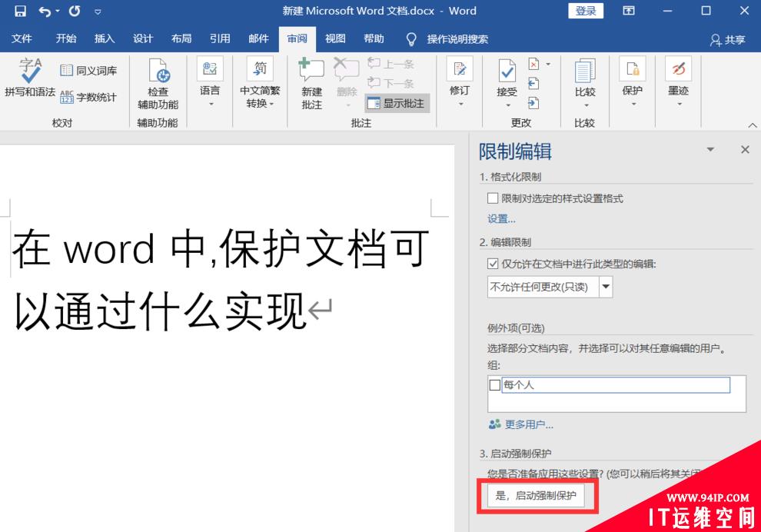Image resolution: width=761 pixels, height=532 pixels.
Task: Close the 限制编辑 pane
Action: click(745, 149)
